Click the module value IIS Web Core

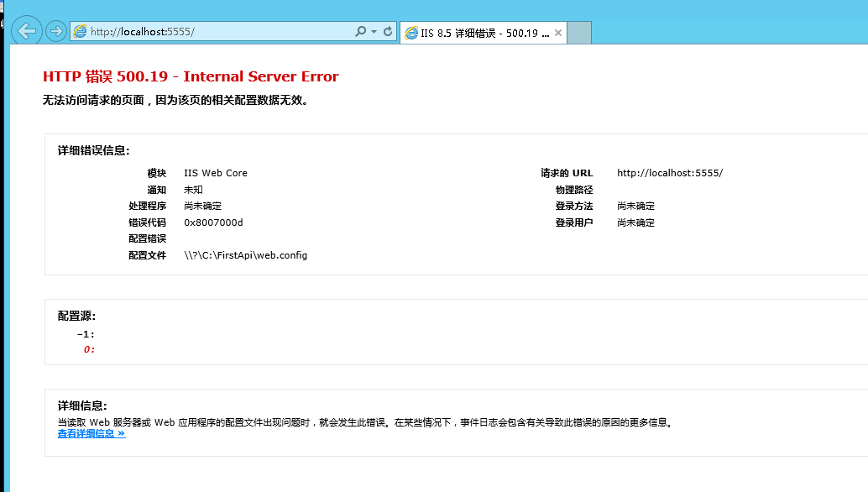[x=216, y=173]
